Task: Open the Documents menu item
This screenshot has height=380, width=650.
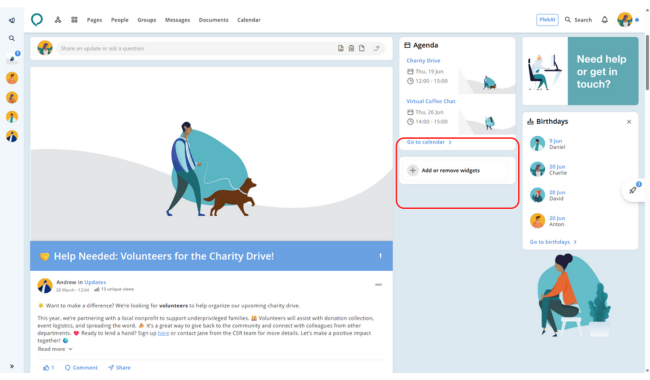Action: click(x=213, y=20)
